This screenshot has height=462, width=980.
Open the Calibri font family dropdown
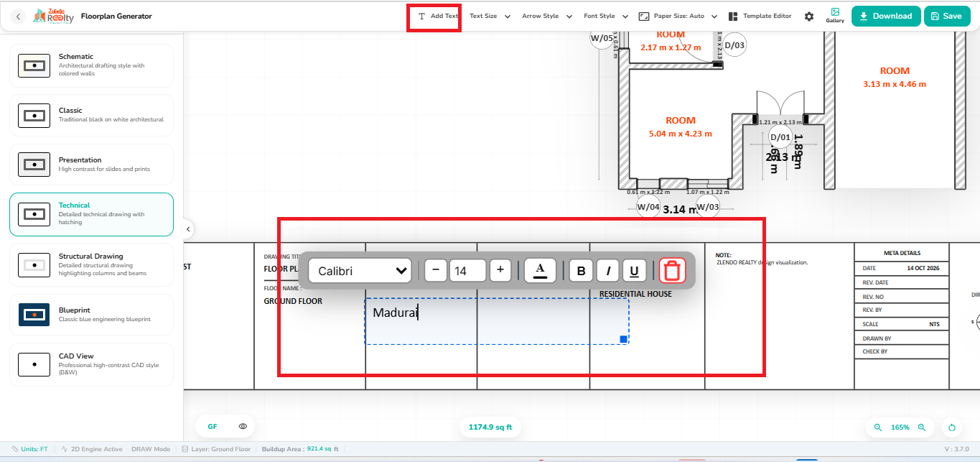point(360,271)
